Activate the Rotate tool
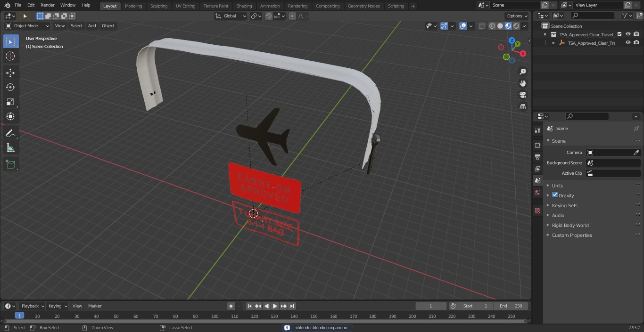Viewport: 644px width, 332px height. 10,87
